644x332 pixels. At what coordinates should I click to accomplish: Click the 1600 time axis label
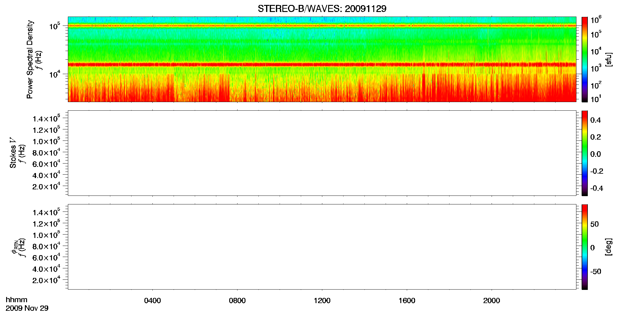click(407, 301)
